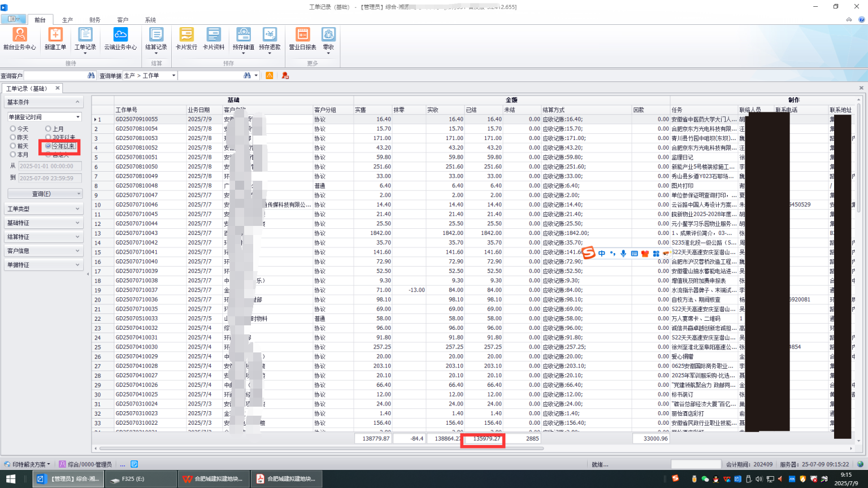Expand the 单据特征 section

click(44, 264)
